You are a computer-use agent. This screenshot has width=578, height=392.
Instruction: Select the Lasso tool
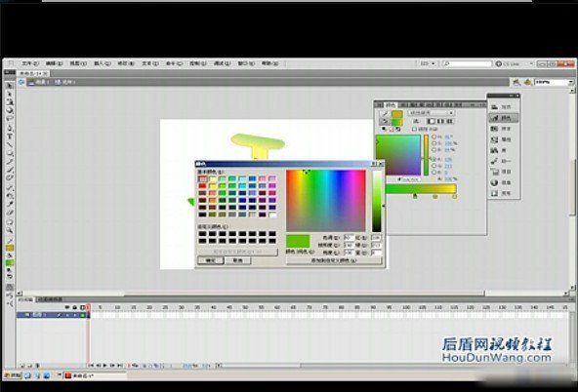[10, 119]
